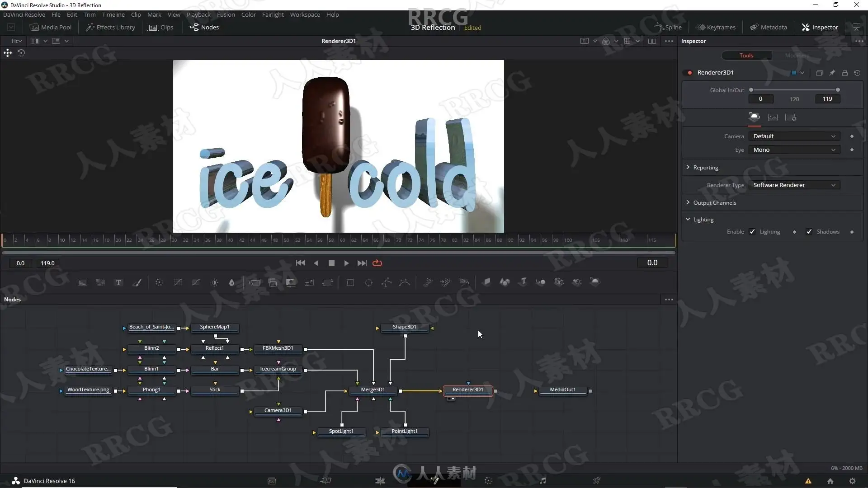The height and width of the screenshot is (488, 868).
Task: Uncheck the Shadows checkbox
Action: 809,232
